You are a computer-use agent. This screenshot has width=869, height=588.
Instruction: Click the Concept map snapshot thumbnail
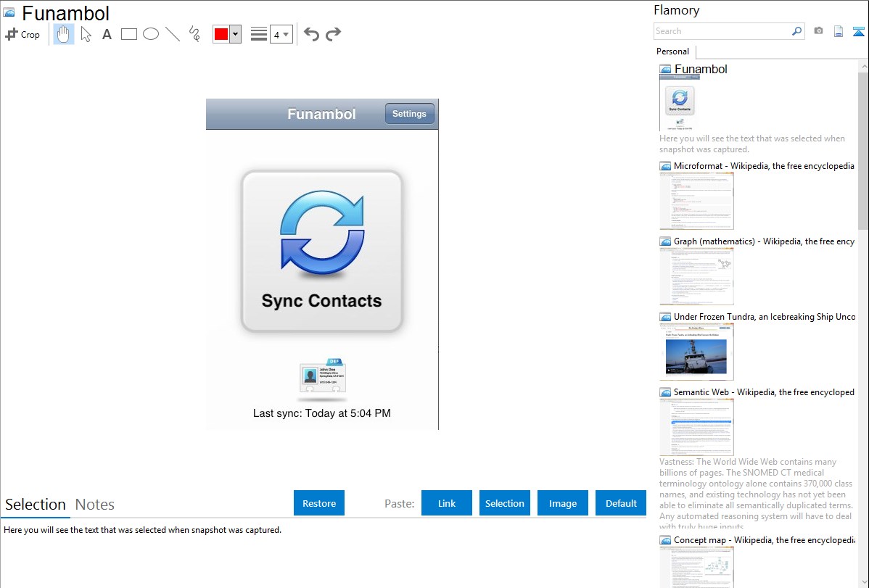tap(696, 567)
